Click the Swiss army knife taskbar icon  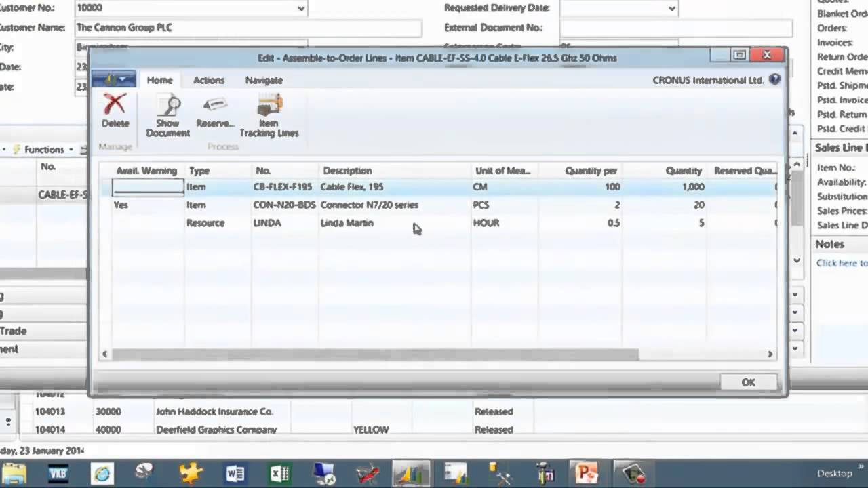tap(368, 473)
